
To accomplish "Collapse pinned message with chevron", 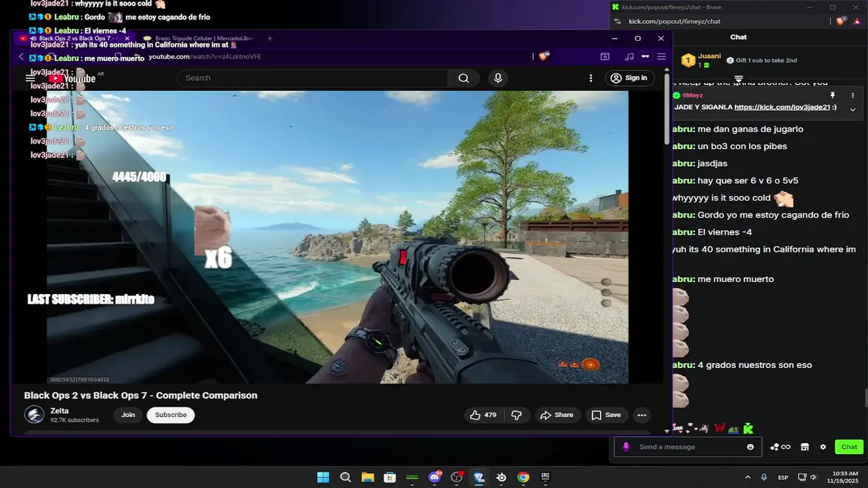I will click(x=852, y=109).
